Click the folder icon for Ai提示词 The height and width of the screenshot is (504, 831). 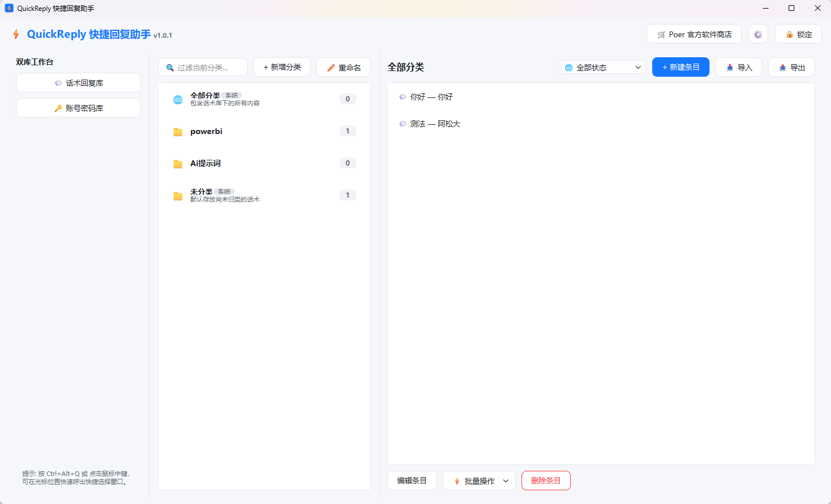pos(178,164)
